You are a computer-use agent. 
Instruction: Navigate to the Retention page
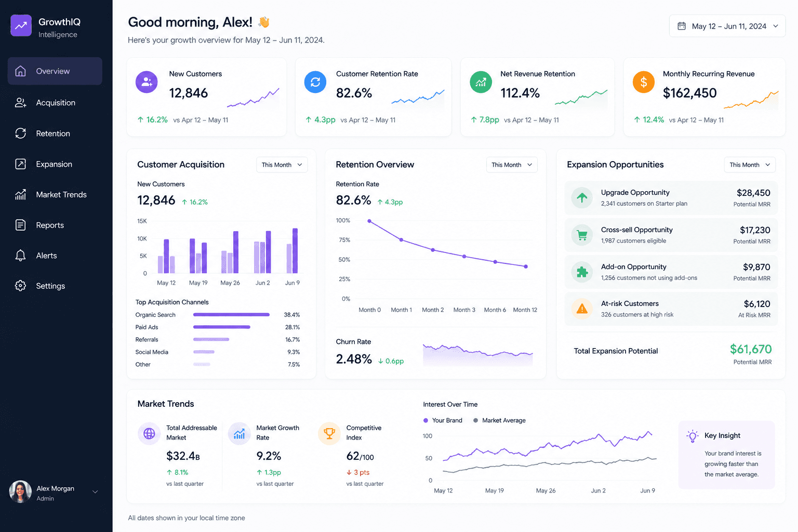point(55,134)
